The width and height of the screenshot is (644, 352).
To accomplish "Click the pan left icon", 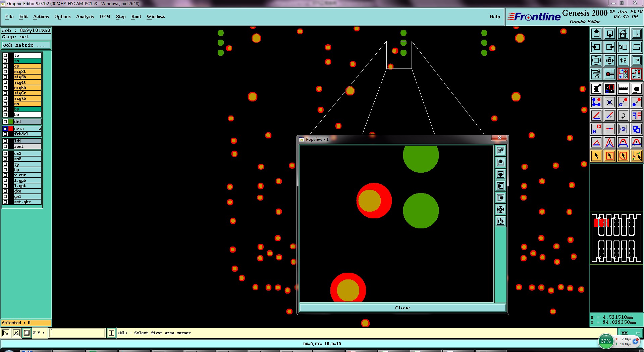I will [596, 47].
